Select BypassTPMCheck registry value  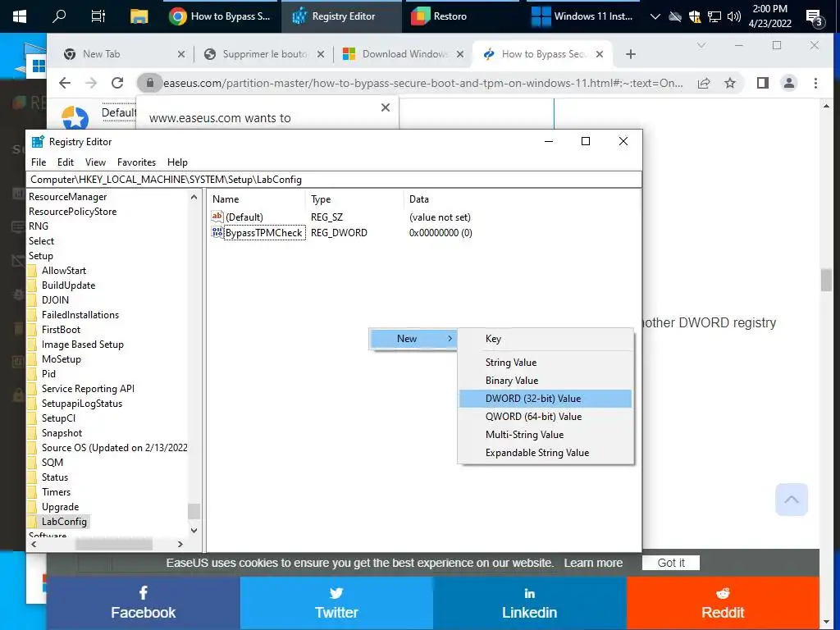[x=264, y=232]
